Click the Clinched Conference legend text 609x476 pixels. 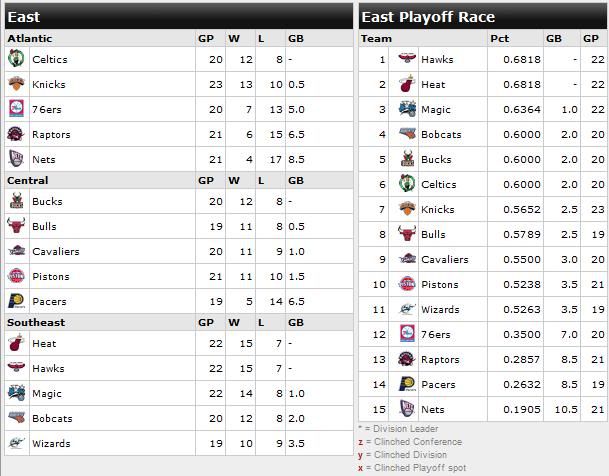click(x=418, y=441)
